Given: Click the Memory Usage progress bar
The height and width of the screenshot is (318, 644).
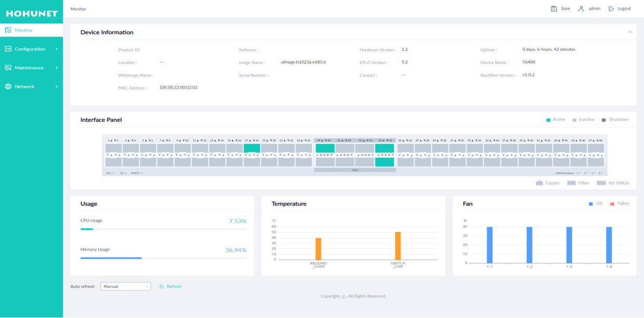Looking at the screenshot, I should point(163,258).
